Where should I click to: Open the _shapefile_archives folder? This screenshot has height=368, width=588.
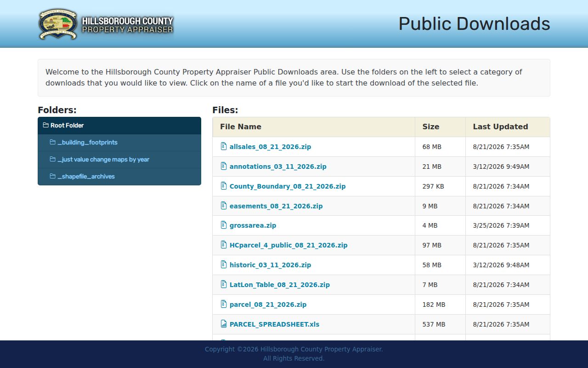pos(119,177)
